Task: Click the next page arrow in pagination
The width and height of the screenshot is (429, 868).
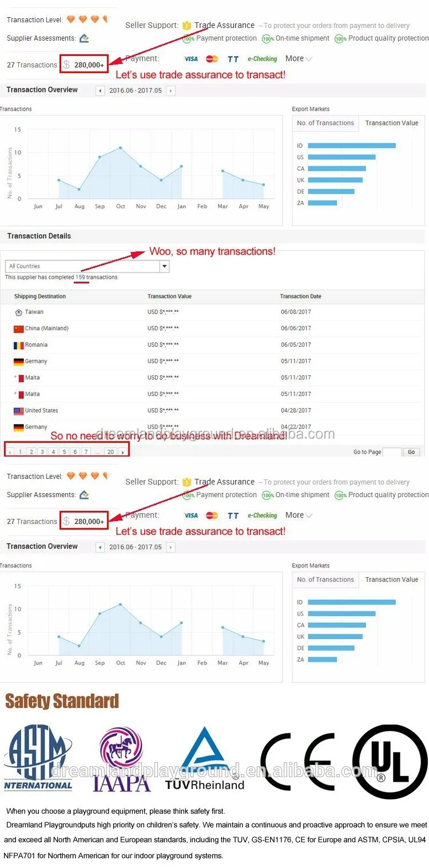Action: coord(122,452)
